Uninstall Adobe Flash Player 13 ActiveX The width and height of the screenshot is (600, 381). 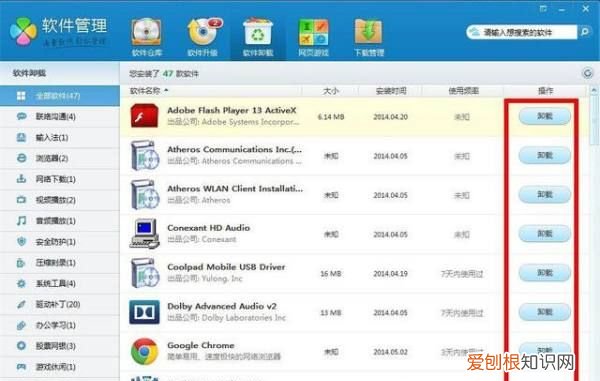545,116
